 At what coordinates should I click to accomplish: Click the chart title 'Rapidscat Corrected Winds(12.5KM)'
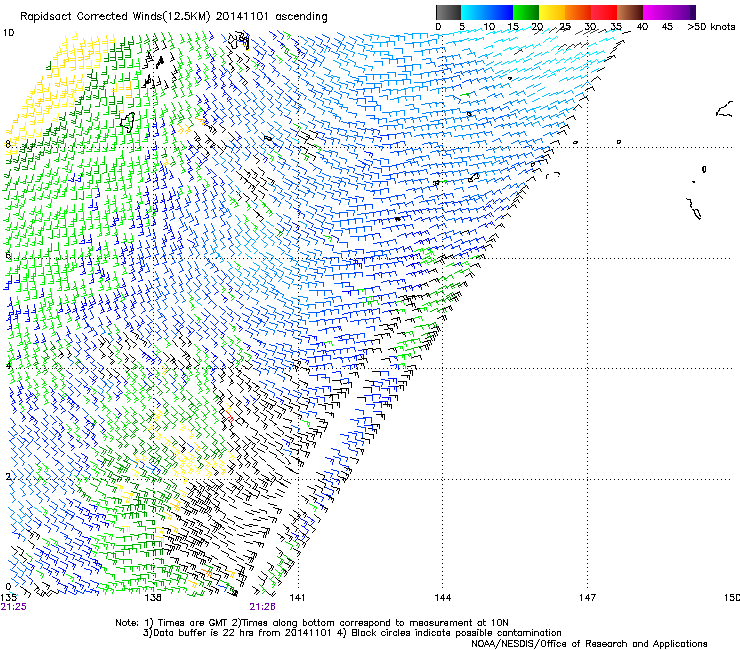pyautogui.click(x=115, y=17)
